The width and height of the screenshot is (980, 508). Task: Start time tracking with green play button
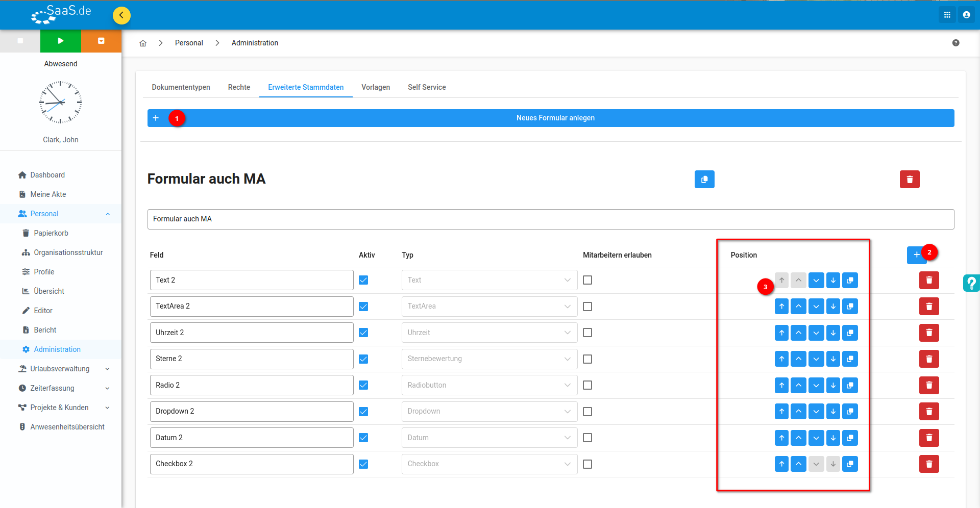pos(61,41)
